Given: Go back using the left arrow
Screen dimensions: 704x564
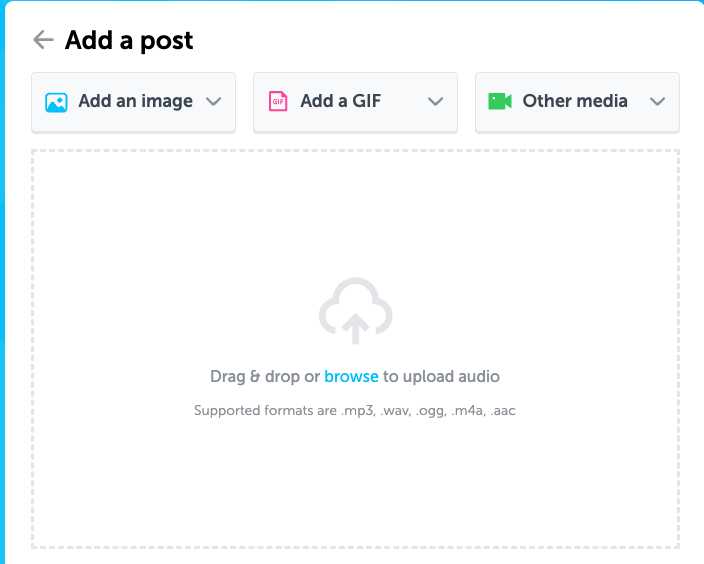Looking at the screenshot, I should (x=44, y=40).
